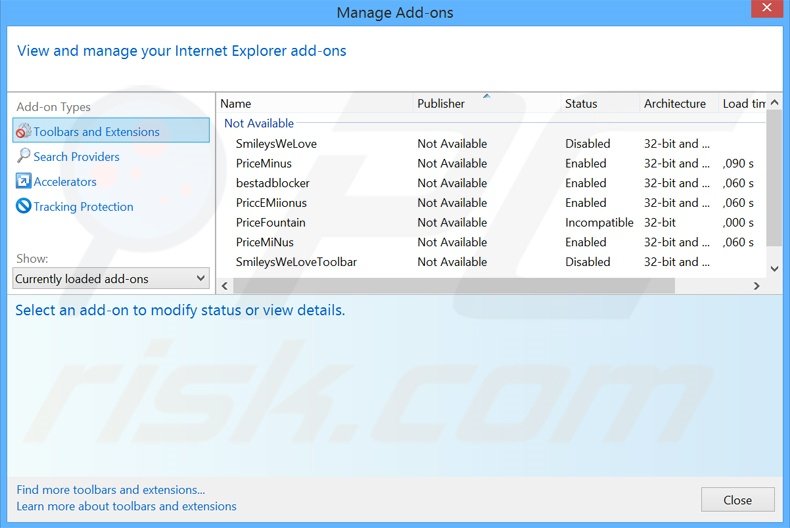Click the Name column header
Screen dimensions: 790x528
pos(236,104)
